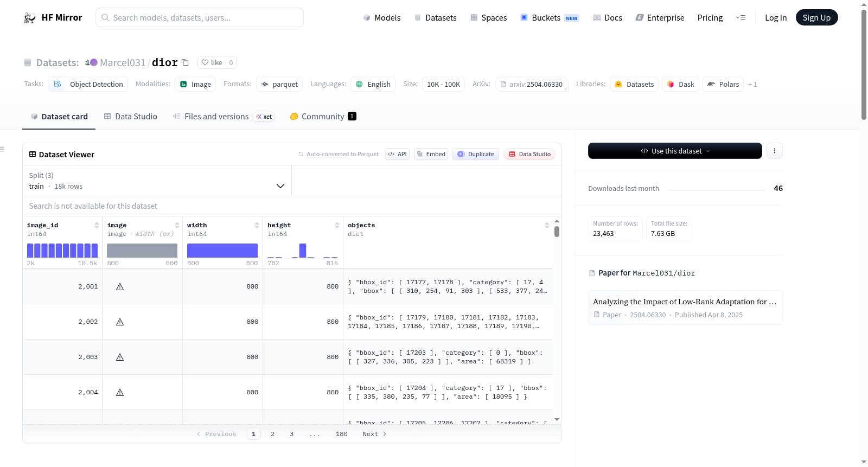Click the image warning icon in row 2,003
This screenshot has height=467, width=868.
click(120, 357)
